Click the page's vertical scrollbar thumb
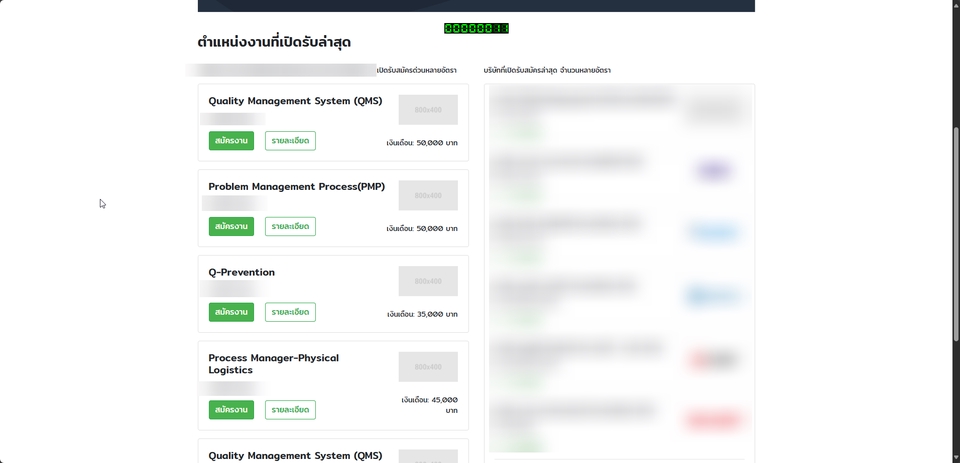Viewport: 960px width, 463px height. (956, 234)
